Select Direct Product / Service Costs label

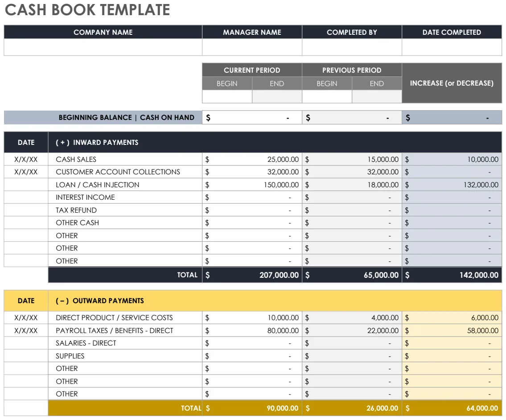[x=114, y=317]
